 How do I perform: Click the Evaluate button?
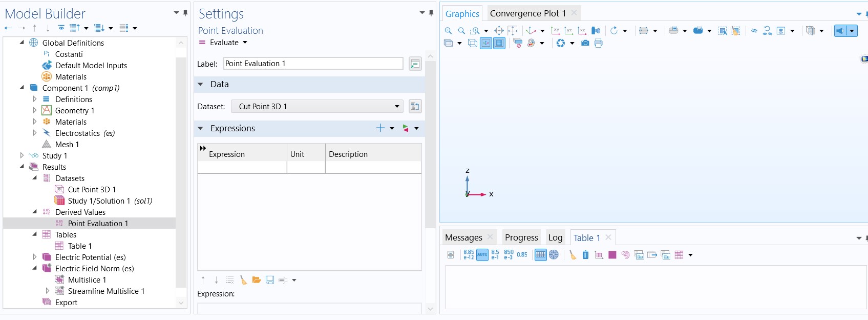[x=224, y=43]
